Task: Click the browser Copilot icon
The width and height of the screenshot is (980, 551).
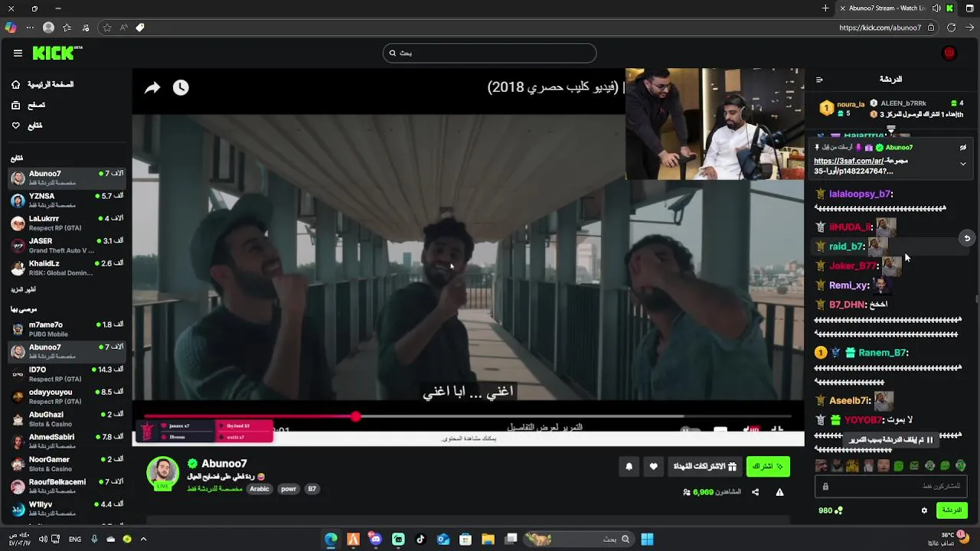Action: point(10,28)
